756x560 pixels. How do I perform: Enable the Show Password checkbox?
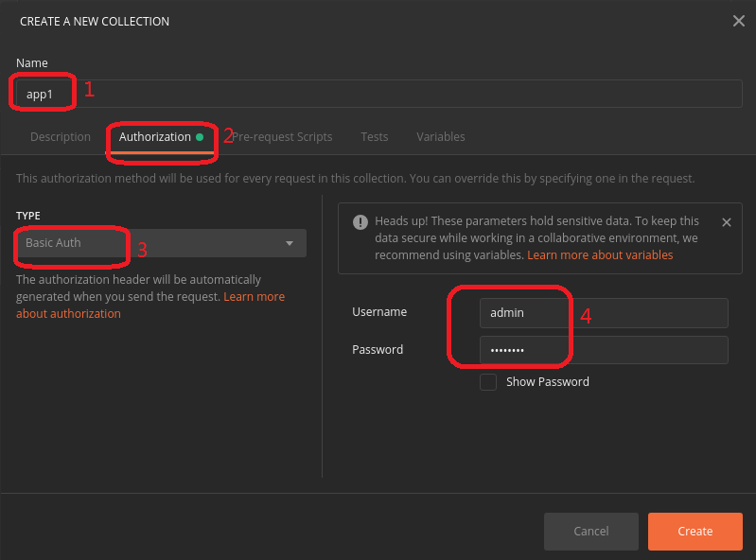click(488, 382)
